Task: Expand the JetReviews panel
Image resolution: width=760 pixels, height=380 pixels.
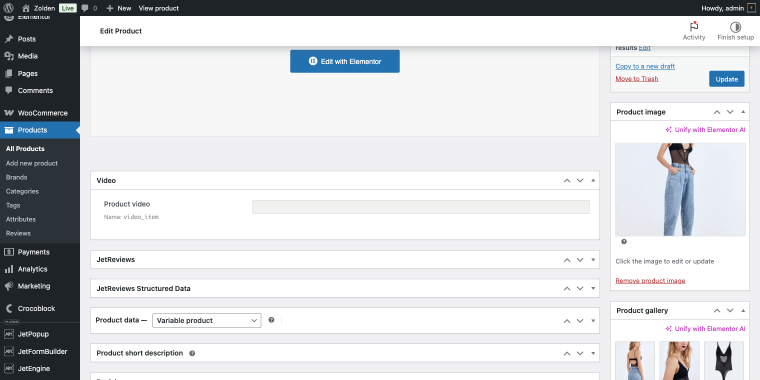Action: point(593,260)
